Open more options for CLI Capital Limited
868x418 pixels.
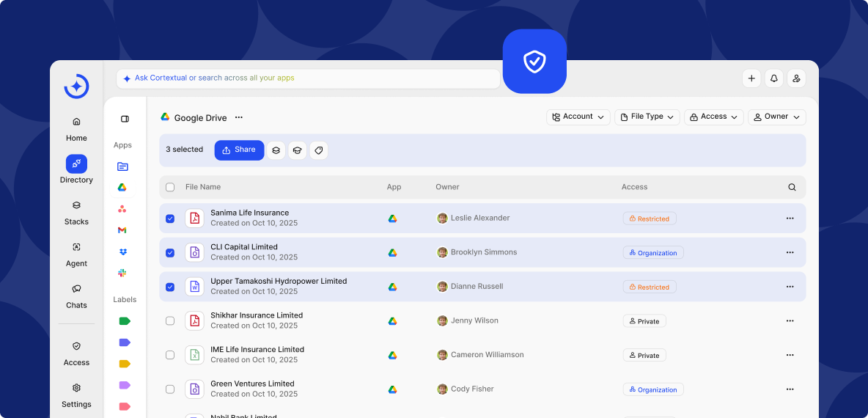tap(790, 252)
